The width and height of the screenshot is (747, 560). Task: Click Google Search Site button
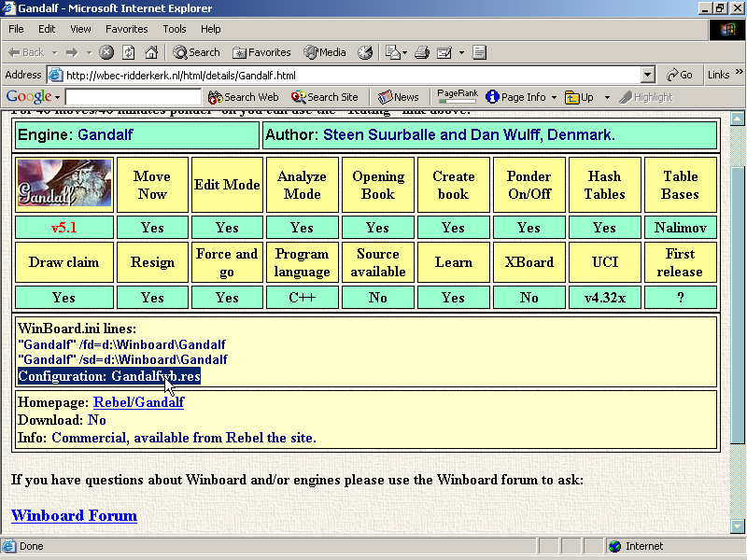[x=324, y=97]
